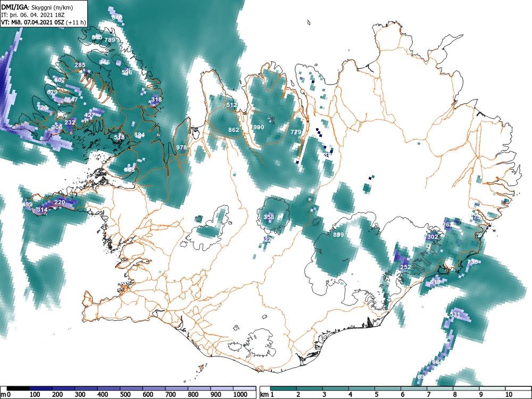This screenshot has height=399, width=532.
Task: Click the visibility value 899 on the map
Action: click(338, 235)
